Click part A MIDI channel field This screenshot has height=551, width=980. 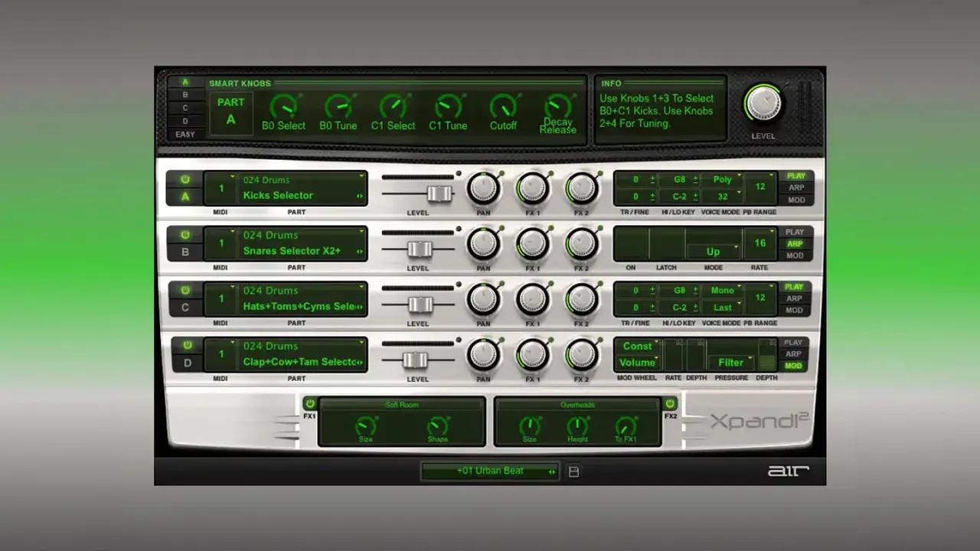[x=220, y=188]
